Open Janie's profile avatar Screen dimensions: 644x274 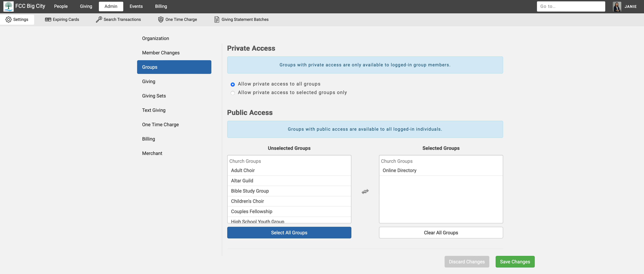coord(617,6)
